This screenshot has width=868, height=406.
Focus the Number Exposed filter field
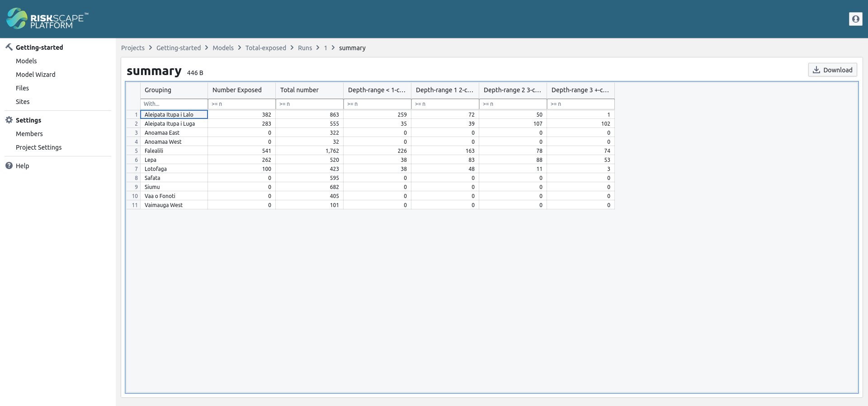(x=242, y=104)
